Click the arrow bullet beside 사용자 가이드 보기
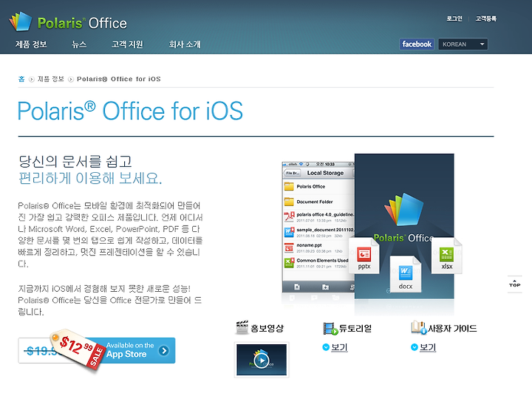532x396 pixels. coord(415,347)
